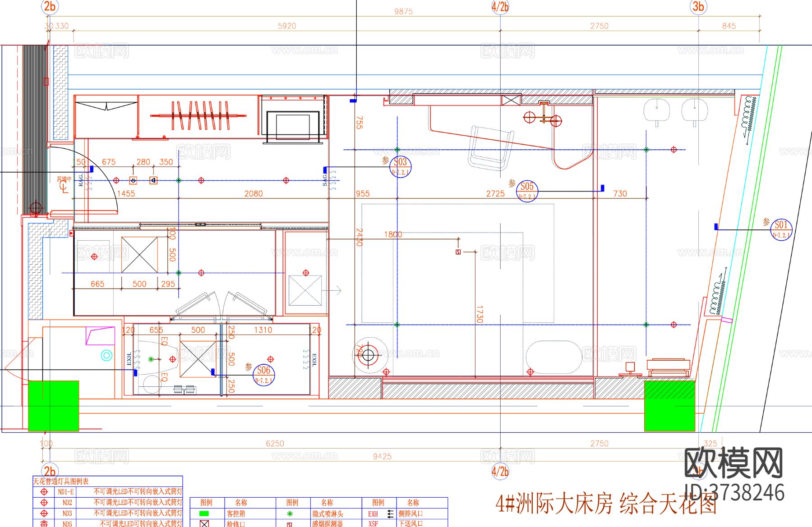
Task: Click the large 欧模网 logo
Action: (x=734, y=463)
